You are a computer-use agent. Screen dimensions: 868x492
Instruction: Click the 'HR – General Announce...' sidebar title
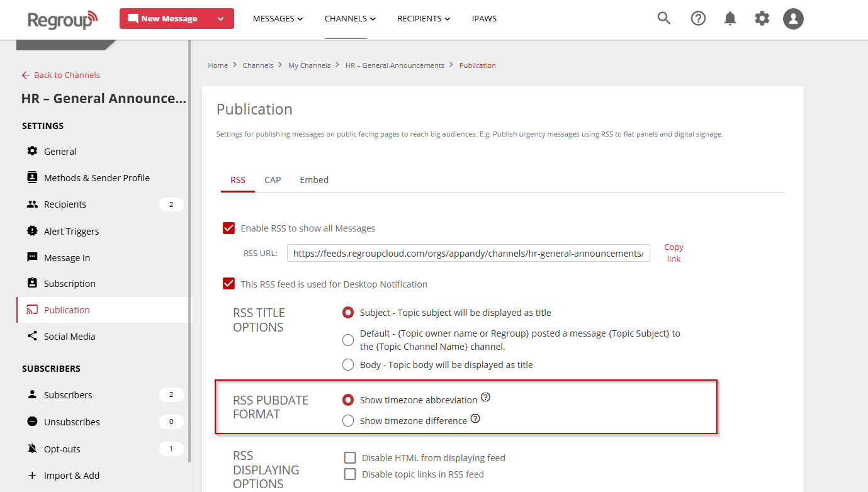coord(104,98)
